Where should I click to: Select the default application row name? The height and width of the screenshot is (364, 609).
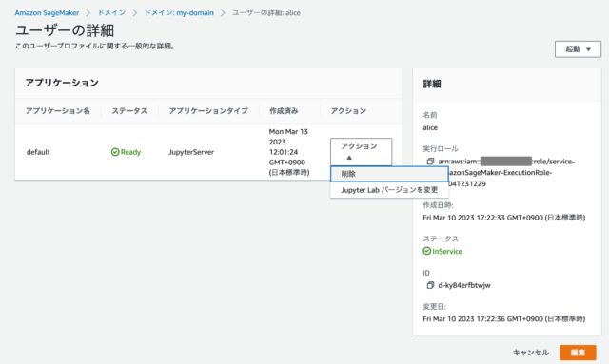38,152
